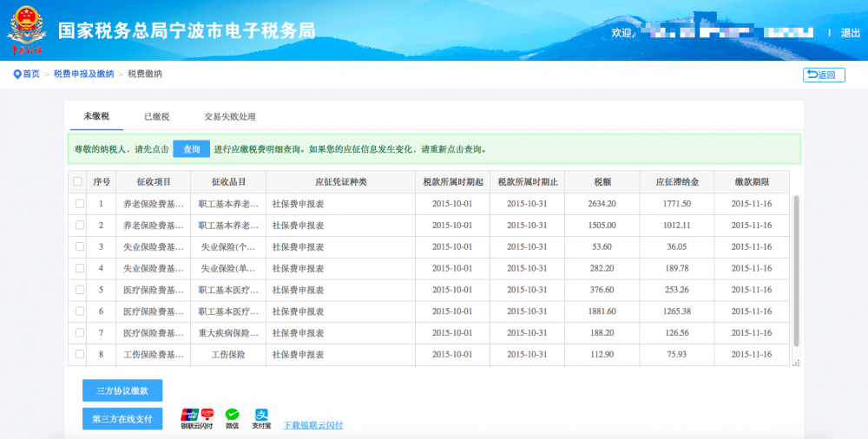Click the table's vertical scrollbar
The width and height of the screenshot is (868, 439).
point(797,270)
